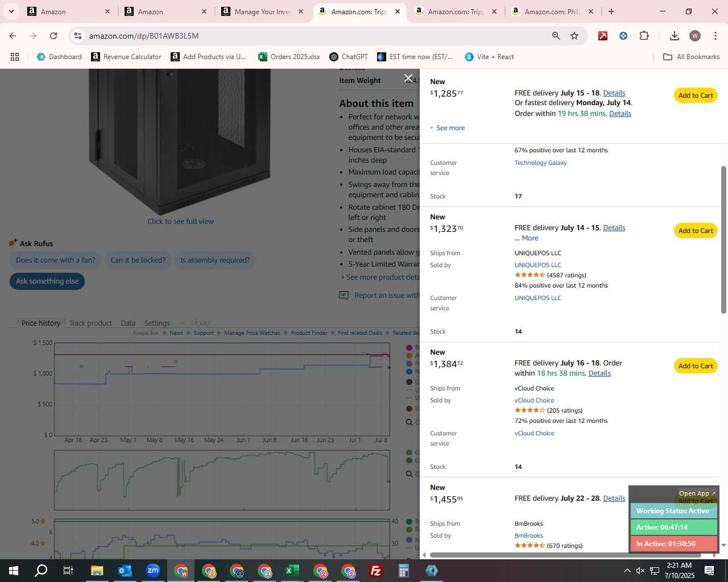
Task: Add the $1,384.72 offer to cart
Action: click(696, 366)
